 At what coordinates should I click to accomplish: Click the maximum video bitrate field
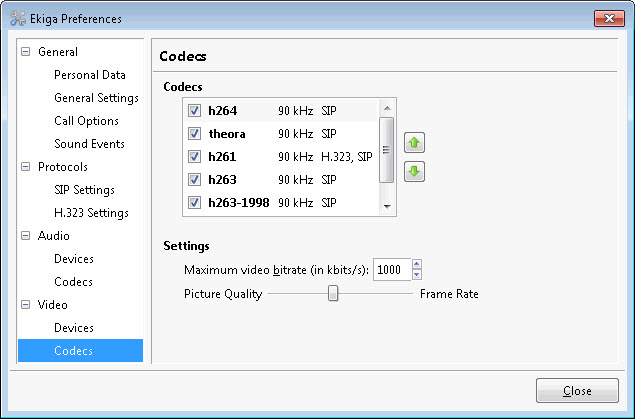tap(391, 270)
